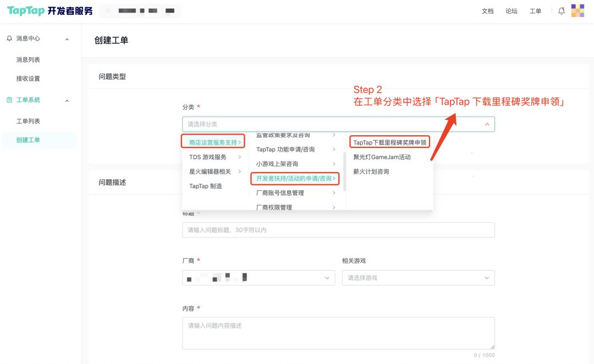Expand 星火编辑器相关 submenu arrow
This screenshot has width=594, height=364.
239,172
